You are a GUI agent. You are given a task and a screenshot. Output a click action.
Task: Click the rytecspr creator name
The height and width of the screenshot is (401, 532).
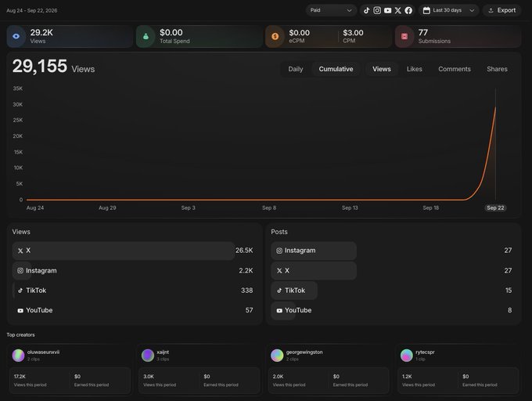(425, 352)
